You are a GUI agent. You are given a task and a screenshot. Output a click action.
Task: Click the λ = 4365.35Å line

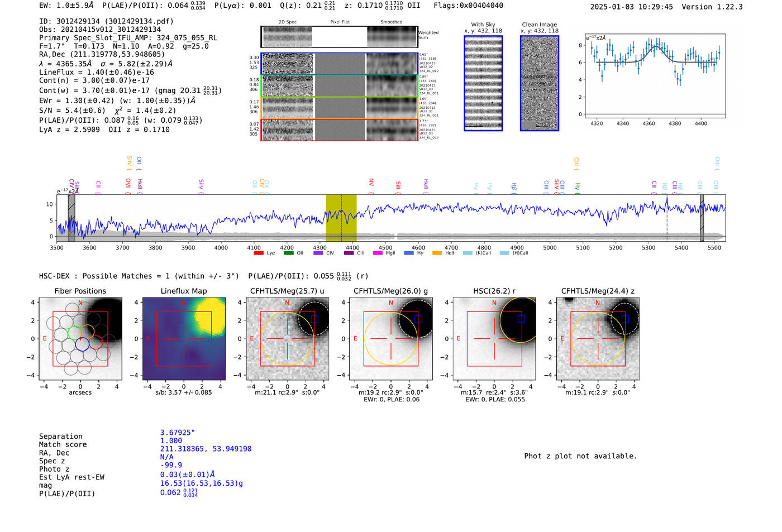point(106,64)
